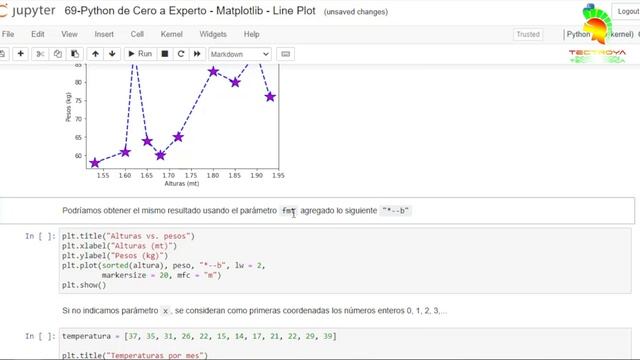The height and width of the screenshot is (360, 640).
Task: Open the View menu
Action: pos(69,34)
